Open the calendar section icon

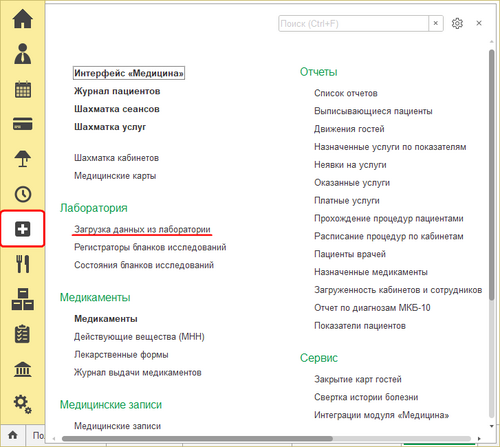coord(23,89)
